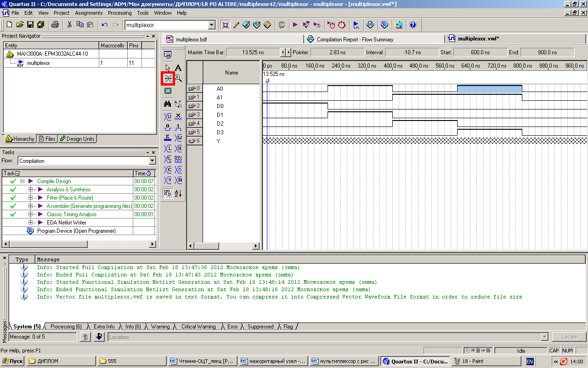Open a file with the folder icon

pyautogui.click(x=20, y=25)
